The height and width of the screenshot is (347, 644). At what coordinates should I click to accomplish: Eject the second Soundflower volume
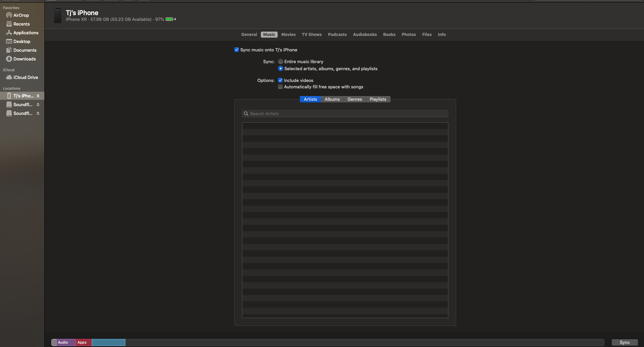[x=38, y=113]
